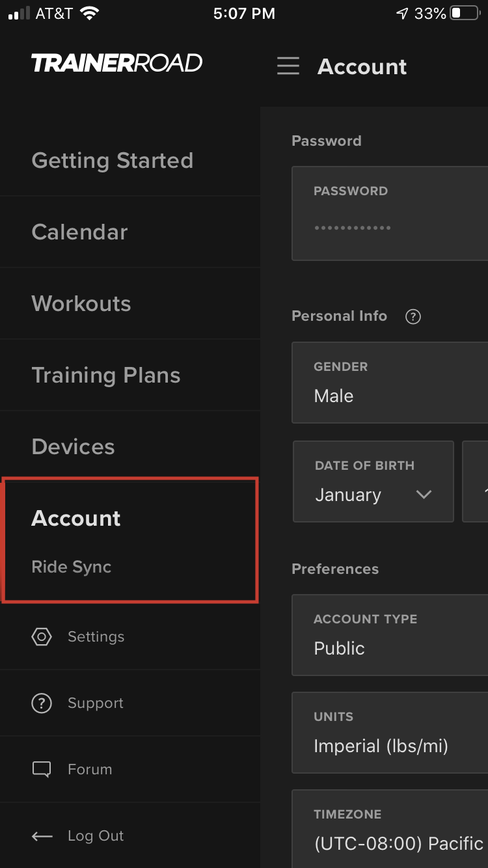The image size is (488, 868).
Task: Tap the Log Out arrow icon
Action: (x=42, y=836)
